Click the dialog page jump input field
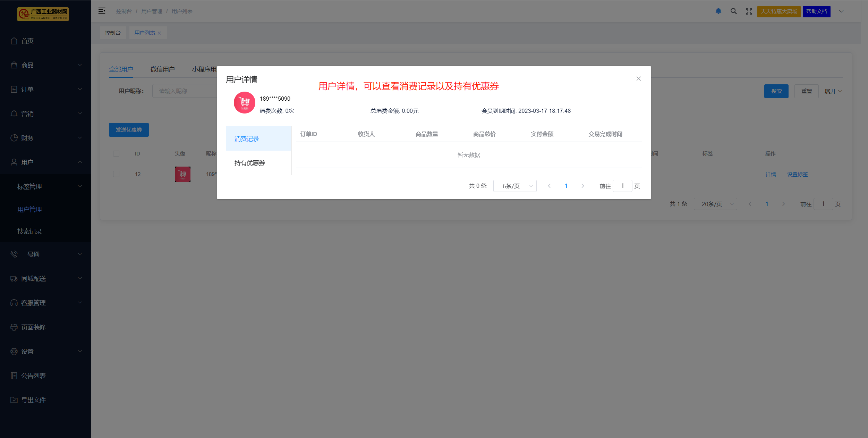 pos(622,186)
